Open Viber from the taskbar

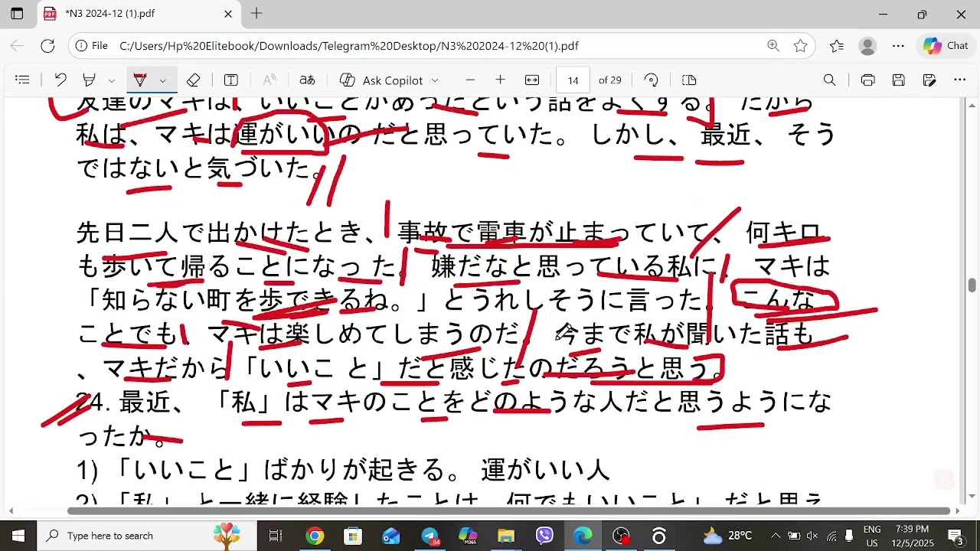coord(544,536)
